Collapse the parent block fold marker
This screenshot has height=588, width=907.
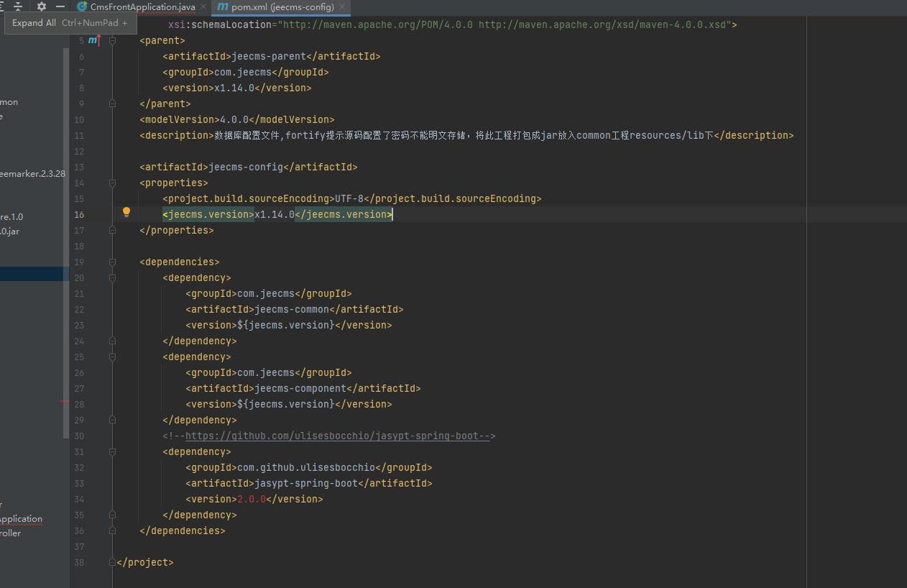112,40
